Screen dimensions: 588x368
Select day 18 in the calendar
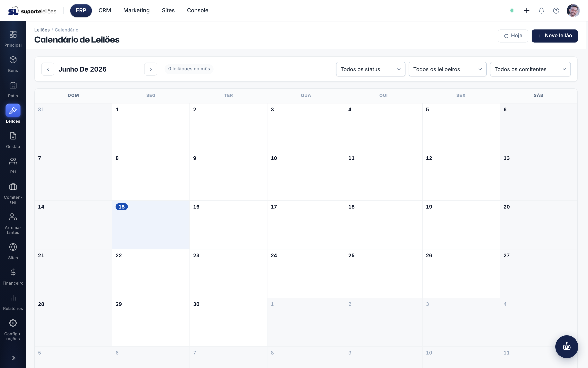coord(383,225)
